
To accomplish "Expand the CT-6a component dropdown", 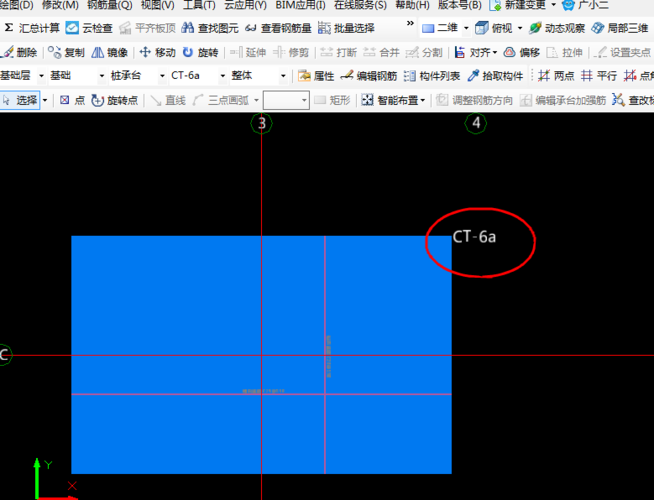I will 222,76.
